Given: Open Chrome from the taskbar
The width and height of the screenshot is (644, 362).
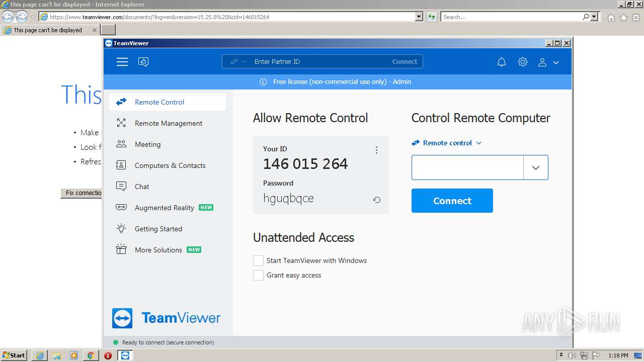Looking at the screenshot, I should pyautogui.click(x=91, y=355).
